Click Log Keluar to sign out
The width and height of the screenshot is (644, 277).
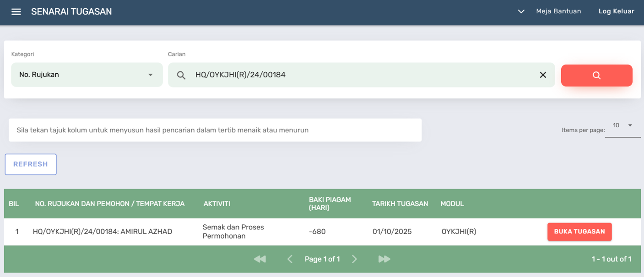(616, 11)
